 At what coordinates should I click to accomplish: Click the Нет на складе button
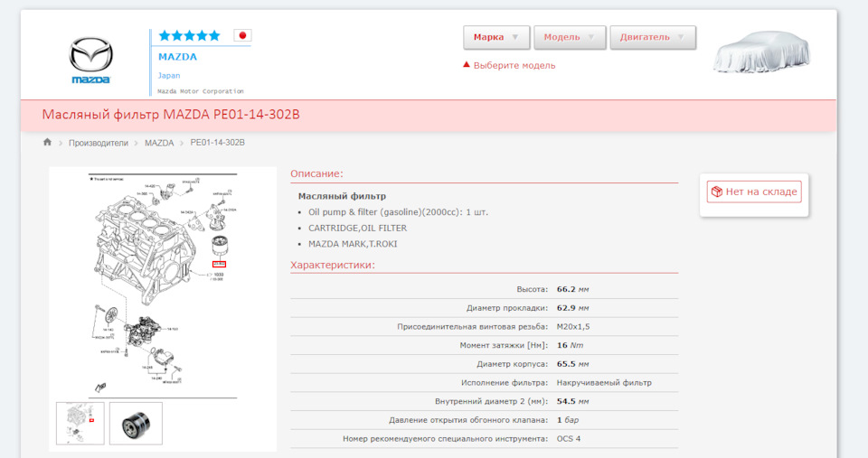tap(754, 192)
